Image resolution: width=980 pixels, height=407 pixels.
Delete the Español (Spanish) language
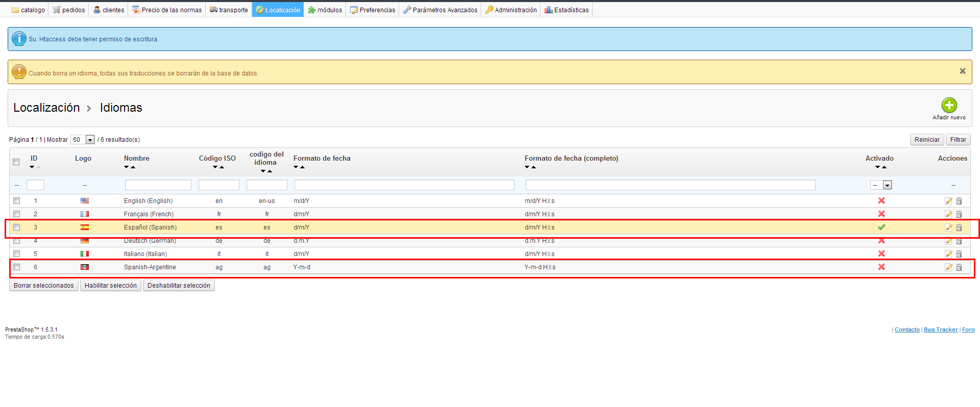point(959,227)
